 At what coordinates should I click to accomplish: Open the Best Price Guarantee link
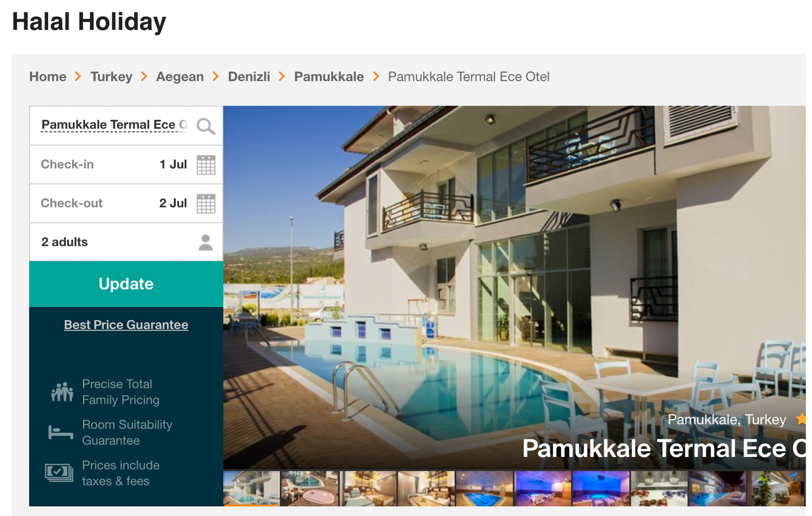coord(126,325)
